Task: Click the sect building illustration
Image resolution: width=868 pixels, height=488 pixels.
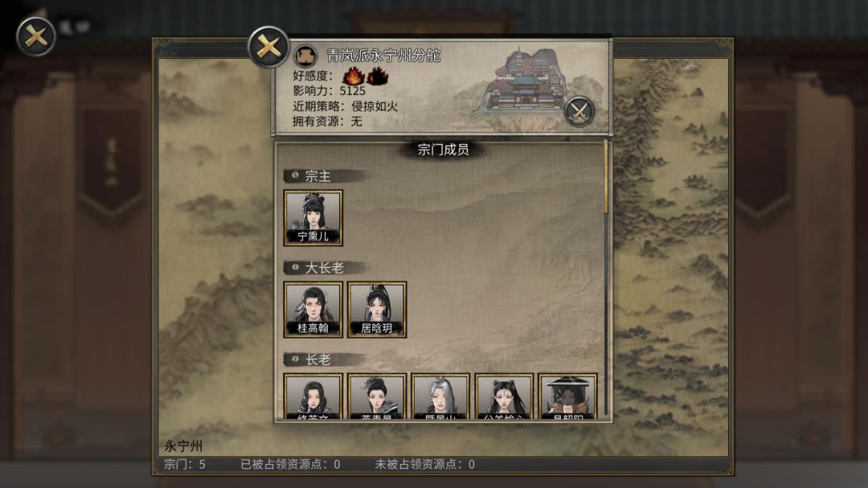Action: 524,80
